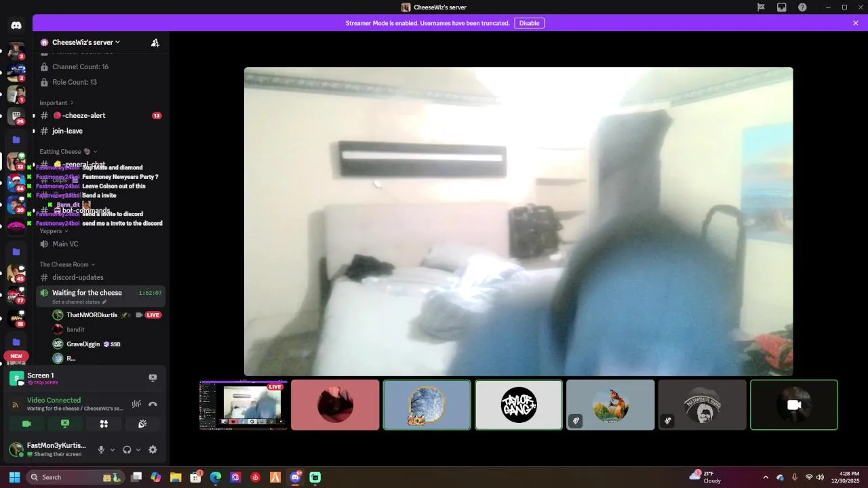The width and height of the screenshot is (868, 488).
Task: Toggle camera on/off button
Action: pos(26,424)
